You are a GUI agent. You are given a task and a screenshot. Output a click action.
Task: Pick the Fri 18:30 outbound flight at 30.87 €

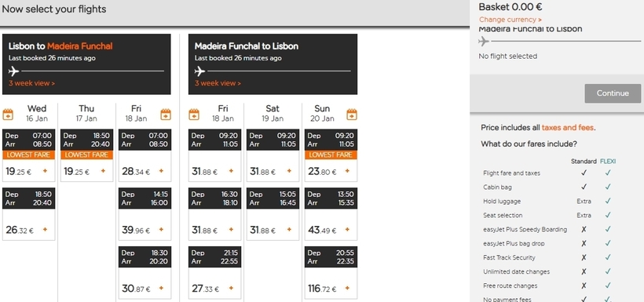click(x=145, y=272)
